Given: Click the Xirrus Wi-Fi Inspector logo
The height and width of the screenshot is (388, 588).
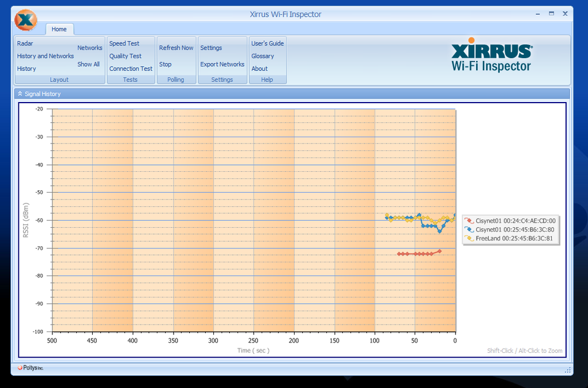Looking at the screenshot, I should pos(491,55).
